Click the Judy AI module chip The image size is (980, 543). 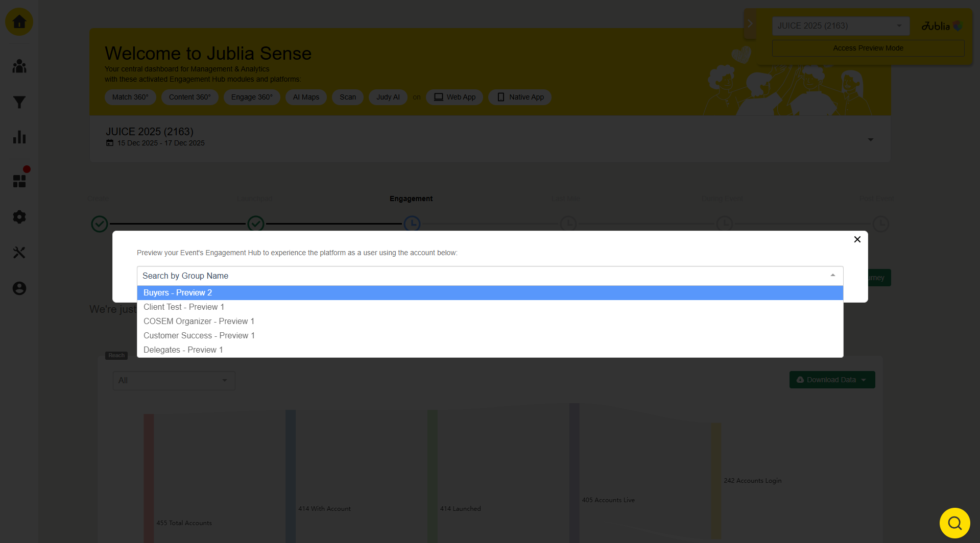(388, 97)
